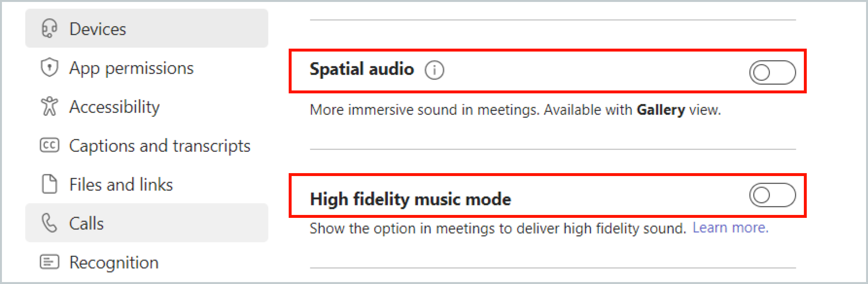Image resolution: width=868 pixels, height=284 pixels.
Task: Click the High fidelity music mode label
Action: pos(410,199)
